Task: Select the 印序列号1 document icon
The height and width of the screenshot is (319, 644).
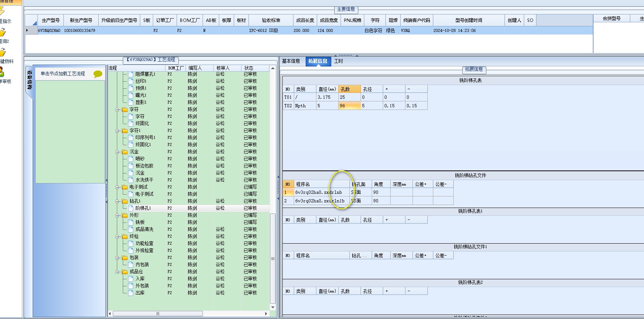Action: [x=131, y=137]
